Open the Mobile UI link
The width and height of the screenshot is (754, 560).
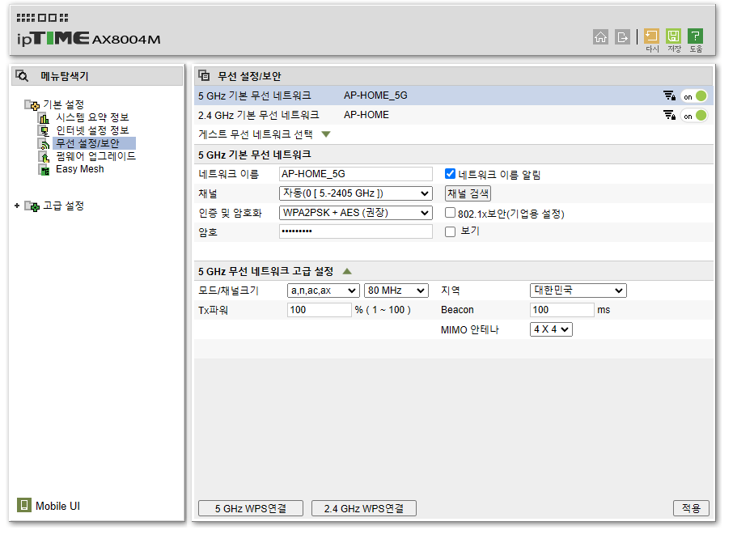tap(57, 506)
